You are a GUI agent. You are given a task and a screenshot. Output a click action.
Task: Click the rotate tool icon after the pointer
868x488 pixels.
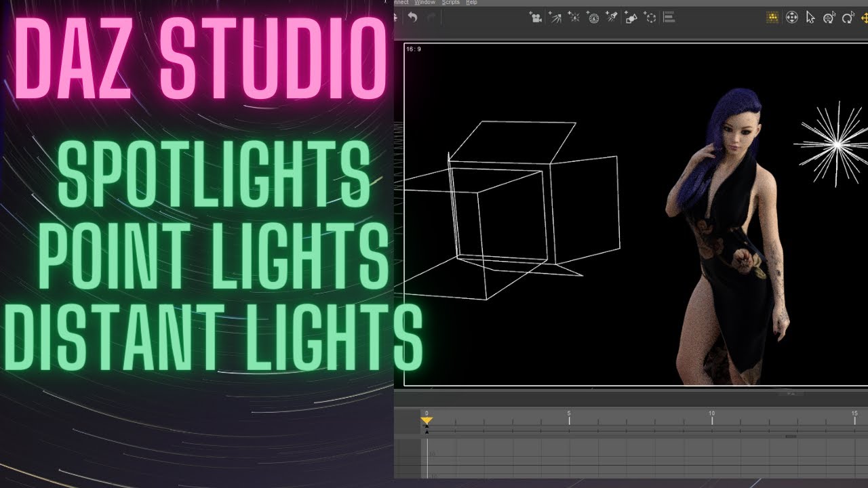tap(829, 18)
